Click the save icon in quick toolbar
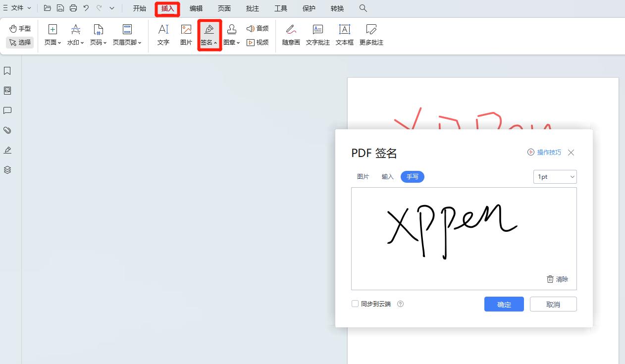This screenshot has height=364, width=625. [x=60, y=8]
